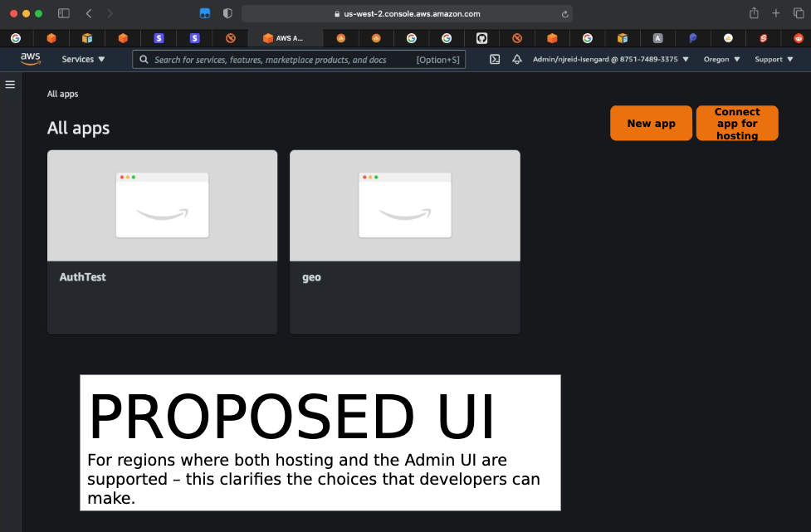Image resolution: width=811 pixels, height=532 pixels.
Task: Reload the AWS console page
Action: tap(564, 14)
